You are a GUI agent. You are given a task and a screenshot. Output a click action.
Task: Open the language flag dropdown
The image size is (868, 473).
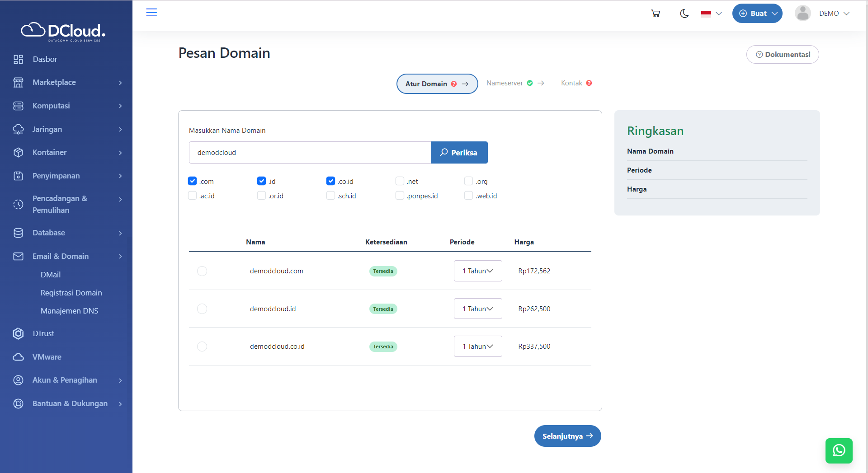710,13
